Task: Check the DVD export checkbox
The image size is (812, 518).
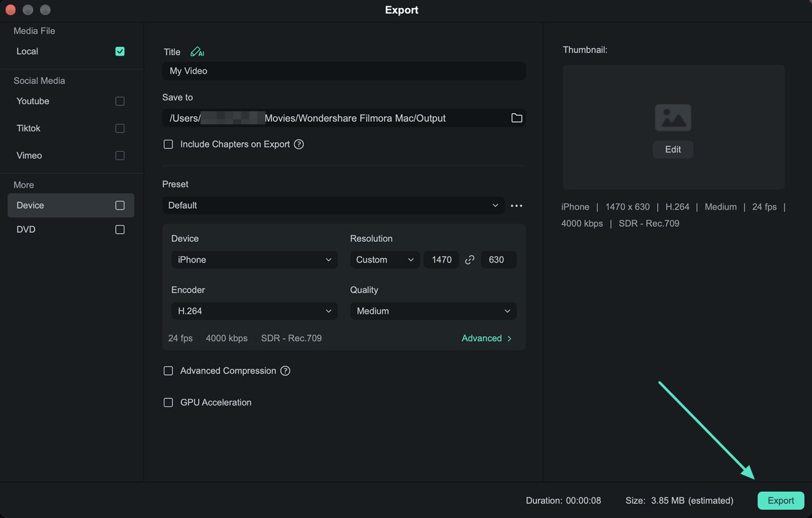Action: tap(120, 230)
